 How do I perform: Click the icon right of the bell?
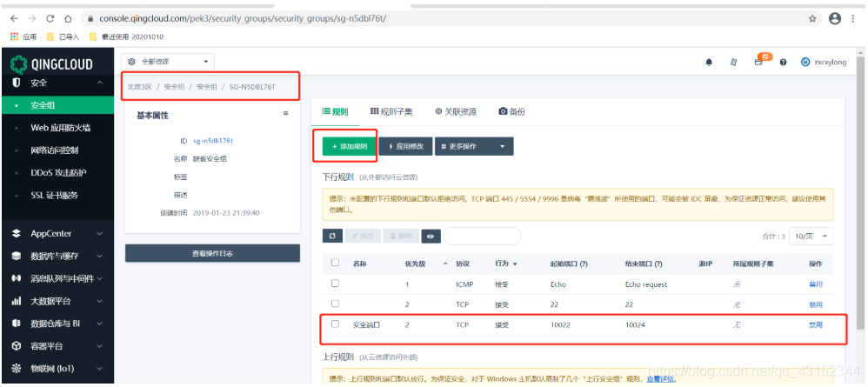point(733,63)
